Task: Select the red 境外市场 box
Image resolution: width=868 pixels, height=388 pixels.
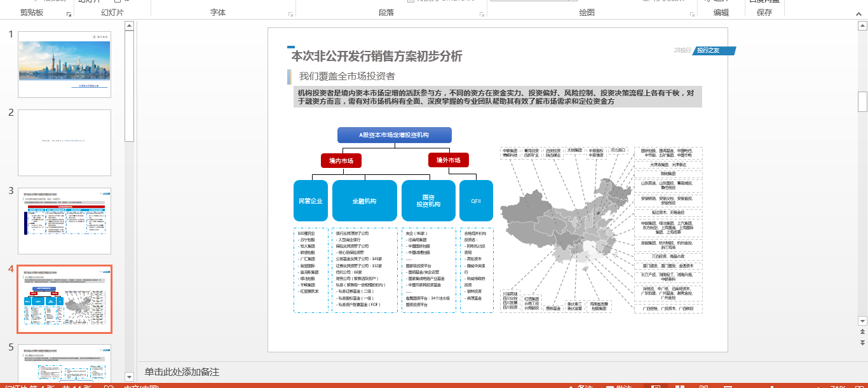Action: [x=449, y=160]
